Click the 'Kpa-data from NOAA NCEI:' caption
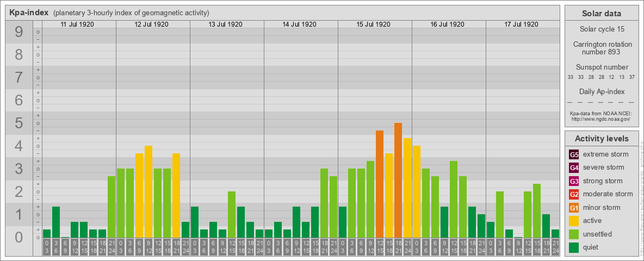This screenshot has height=261, width=644. click(x=601, y=113)
